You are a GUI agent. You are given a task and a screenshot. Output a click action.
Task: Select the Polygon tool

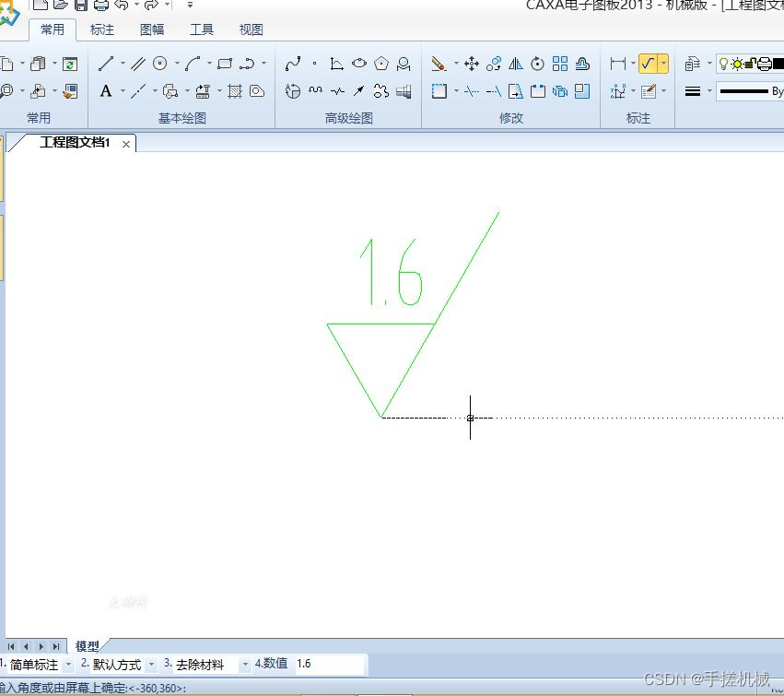pos(381,64)
